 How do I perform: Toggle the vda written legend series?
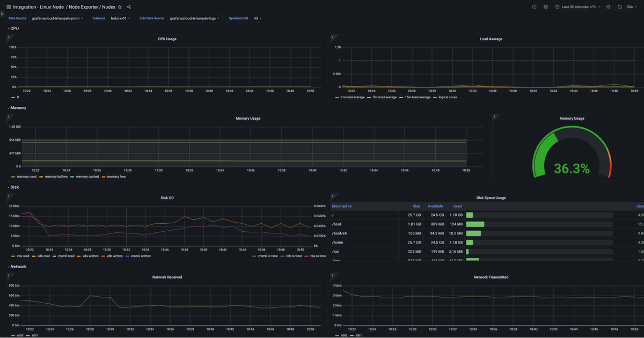[x=87, y=256]
